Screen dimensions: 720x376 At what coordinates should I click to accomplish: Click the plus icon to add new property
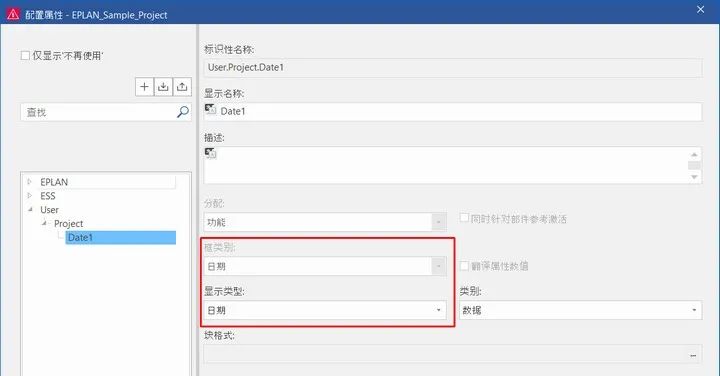(144, 87)
